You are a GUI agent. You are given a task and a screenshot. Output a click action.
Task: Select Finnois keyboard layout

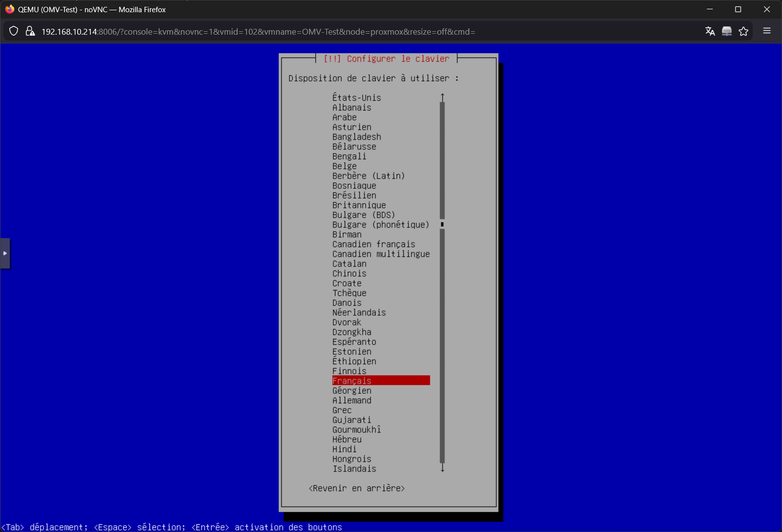[350, 371]
